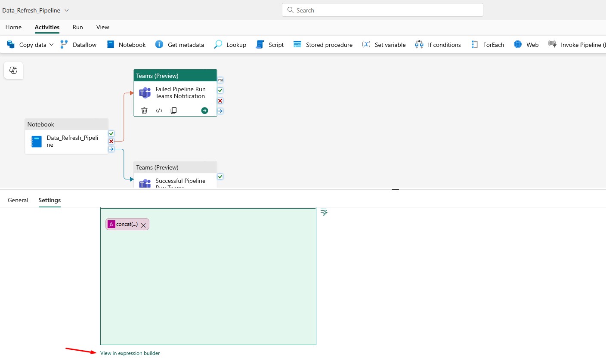Select the Successful Pipeline Run Teams node
This screenshot has width=606, height=364.
[175, 174]
